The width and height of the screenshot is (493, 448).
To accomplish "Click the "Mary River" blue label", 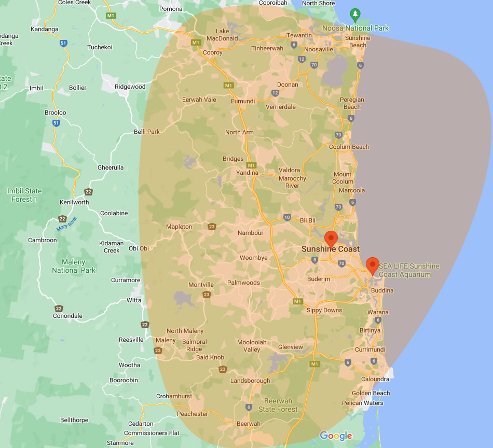I will 66,223.
